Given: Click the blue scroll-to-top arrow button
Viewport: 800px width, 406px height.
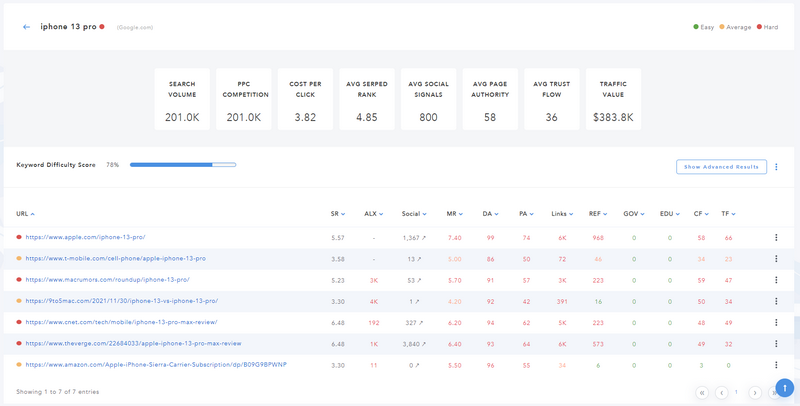Looking at the screenshot, I should [x=785, y=388].
